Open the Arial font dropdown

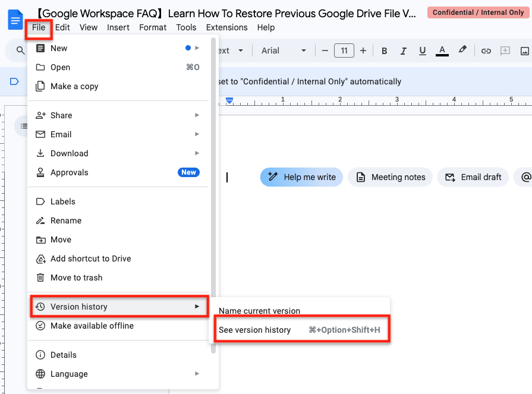(284, 51)
